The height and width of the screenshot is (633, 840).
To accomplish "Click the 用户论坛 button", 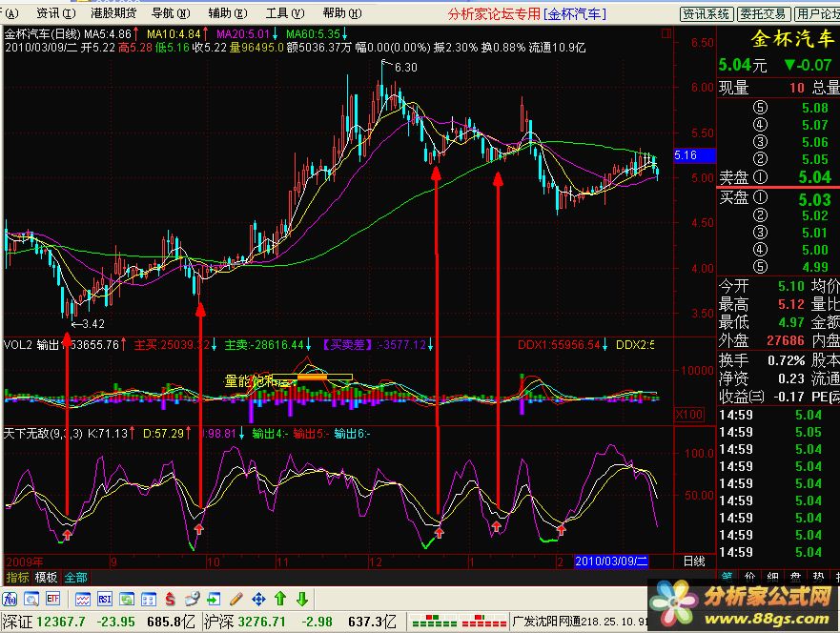I will click(817, 14).
